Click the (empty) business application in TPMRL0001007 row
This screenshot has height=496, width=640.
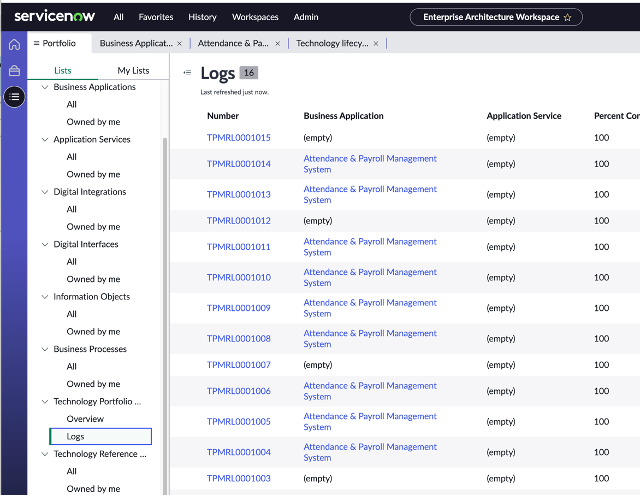(x=318, y=365)
